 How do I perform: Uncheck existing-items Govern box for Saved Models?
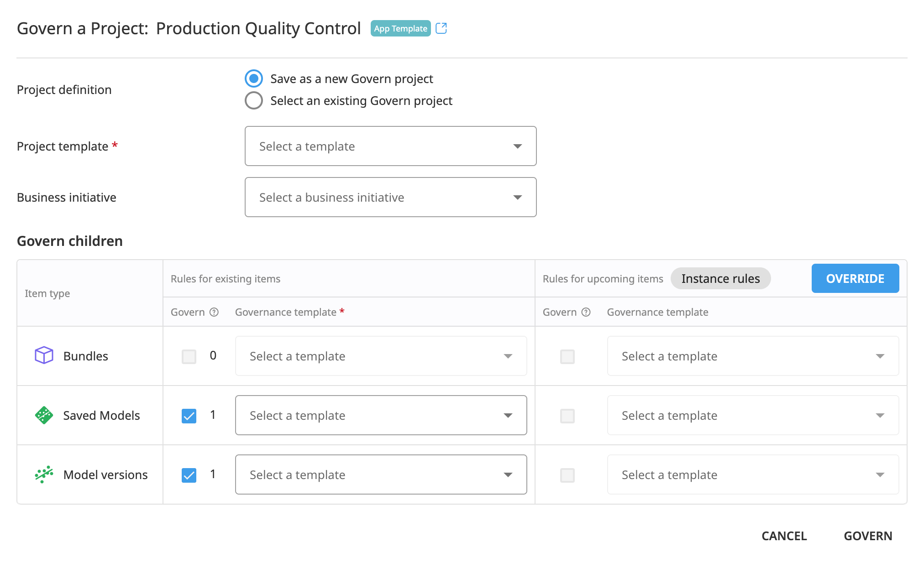pos(189,416)
